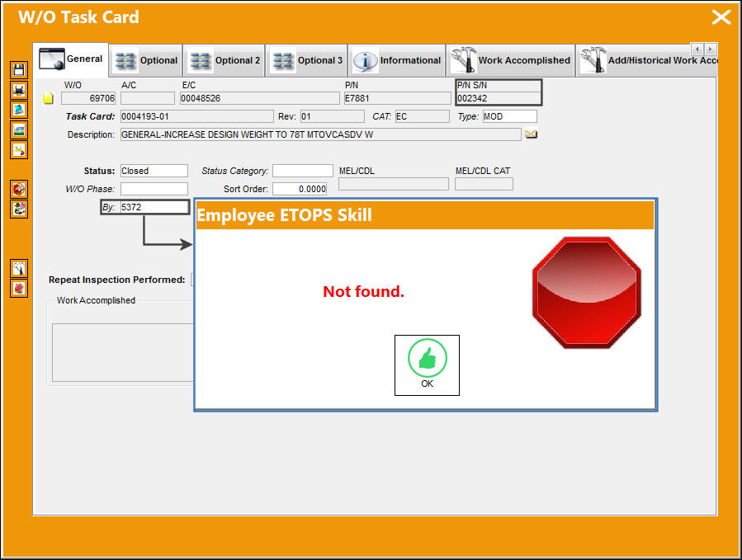Viewport: 742px width, 560px height.
Task: Click the landscape picture icon in sidebar
Action: coord(19,129)
